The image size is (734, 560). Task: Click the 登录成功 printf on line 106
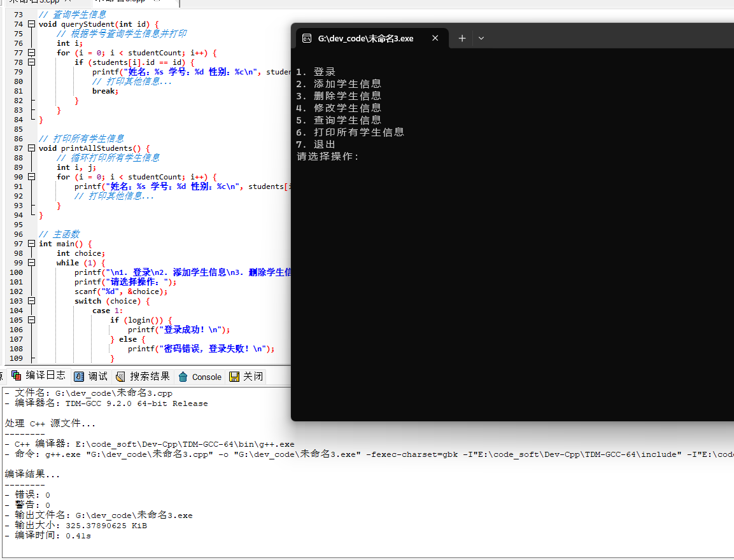tap(179, 330)
